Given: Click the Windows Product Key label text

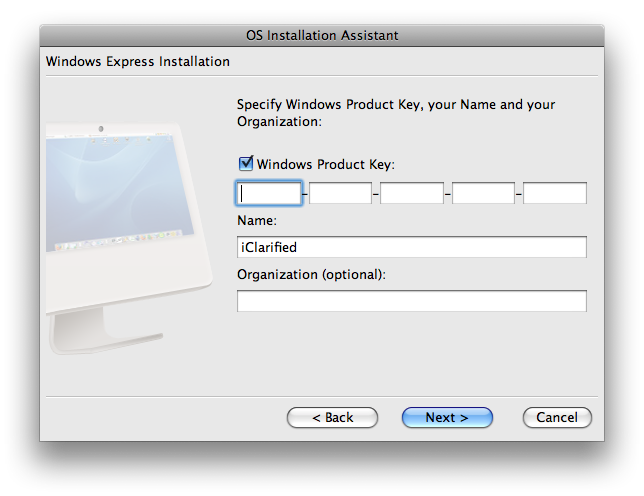Looking at the screenshot, I should 326,164.
